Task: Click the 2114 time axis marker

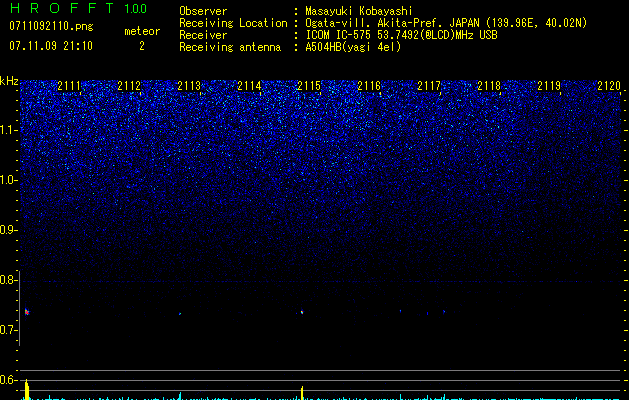Action: point(249,86)
